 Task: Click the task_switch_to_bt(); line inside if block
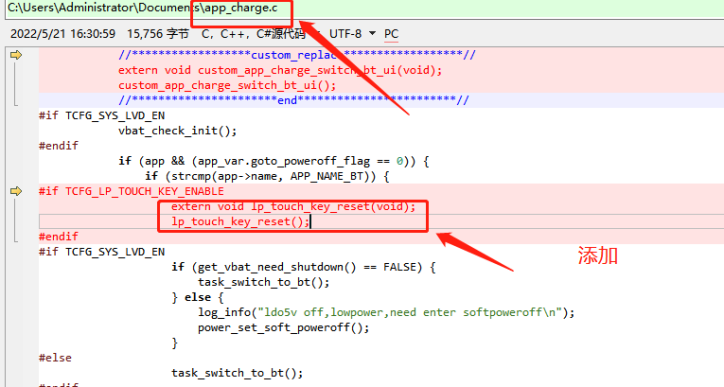264,282
